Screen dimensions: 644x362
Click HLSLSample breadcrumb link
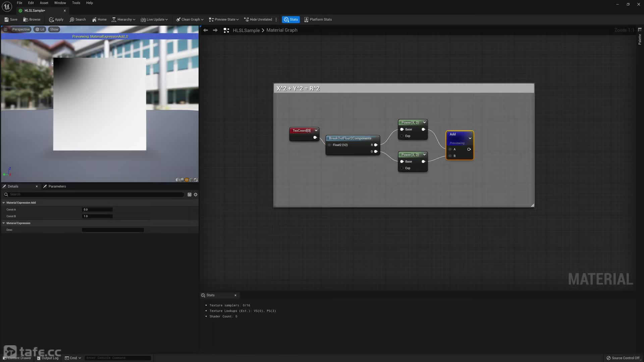point(246,30)
